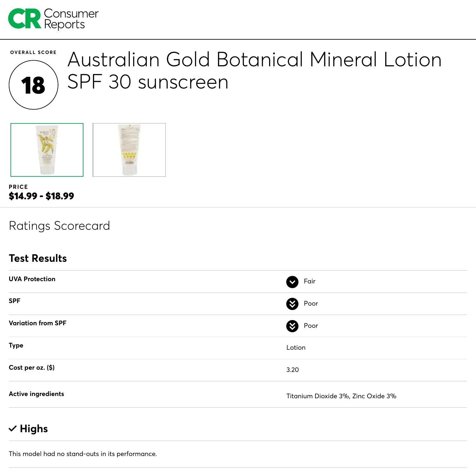The width and height of the screenshot is (476, 476).
Task: Select the circular score badge icon
Action: point(33,84)
